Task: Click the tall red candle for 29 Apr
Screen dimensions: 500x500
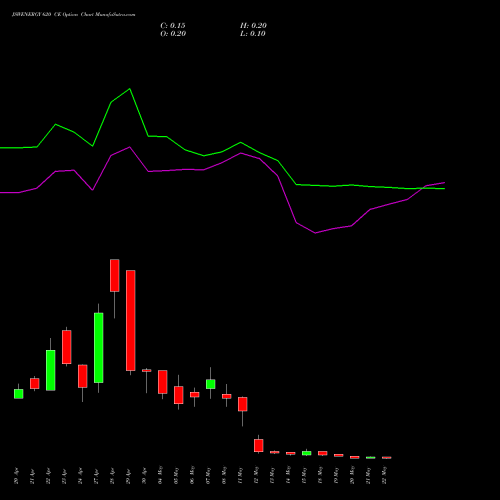Action: click(x=131, y=320)
